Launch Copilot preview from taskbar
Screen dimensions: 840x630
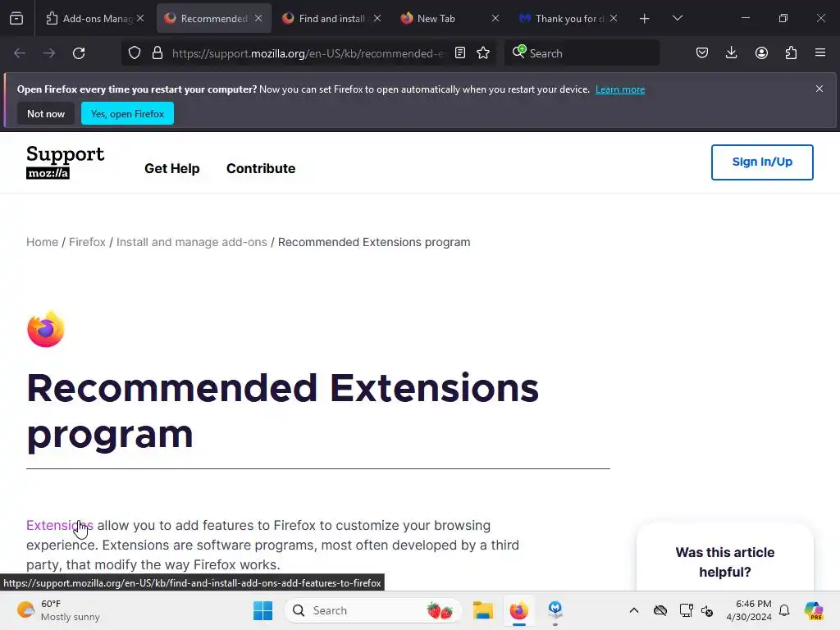[814, 610]
